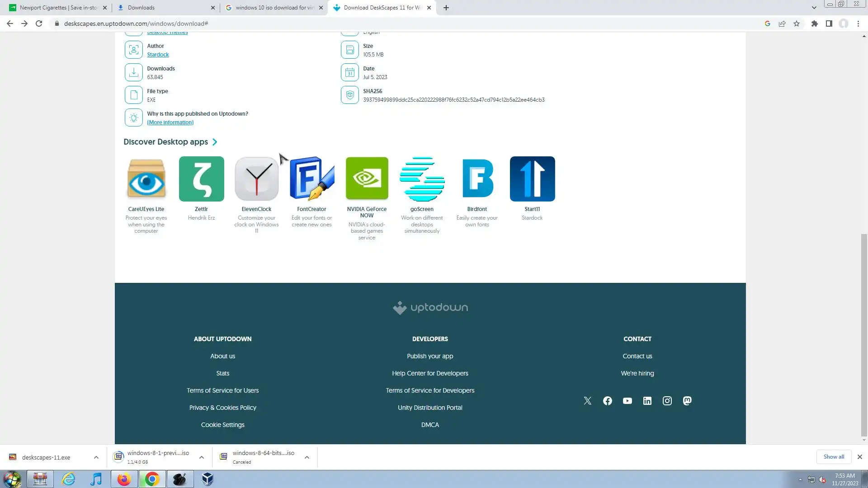Open the Start11 app icon

click(x=532, y=179)
